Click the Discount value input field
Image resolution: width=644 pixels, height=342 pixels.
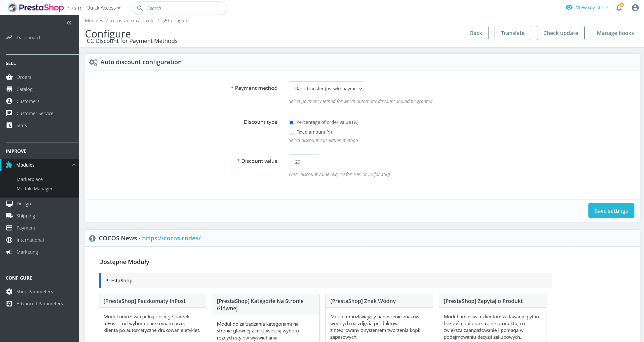304,162
